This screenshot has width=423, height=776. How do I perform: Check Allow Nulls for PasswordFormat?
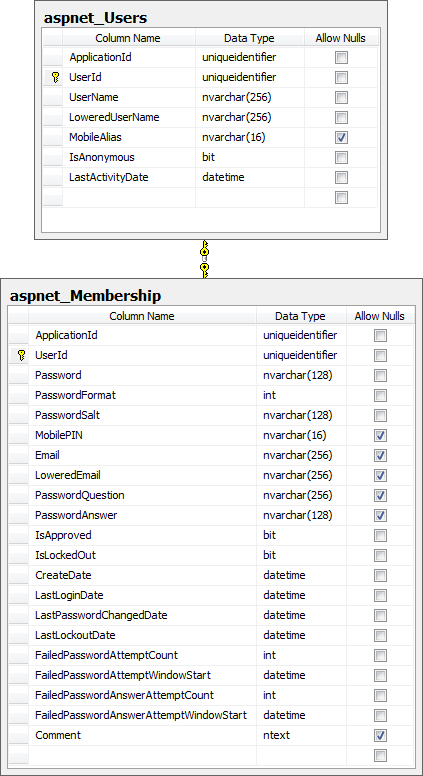tap(380, 395)
